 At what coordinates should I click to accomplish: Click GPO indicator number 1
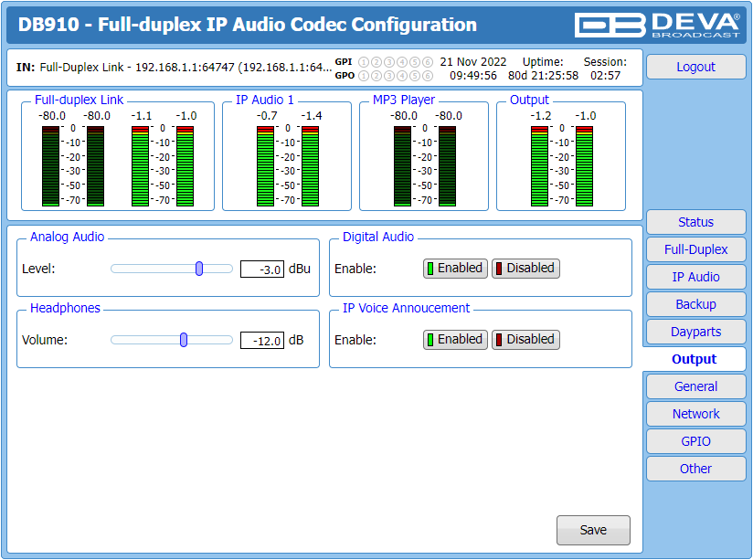tap(364, 76)
